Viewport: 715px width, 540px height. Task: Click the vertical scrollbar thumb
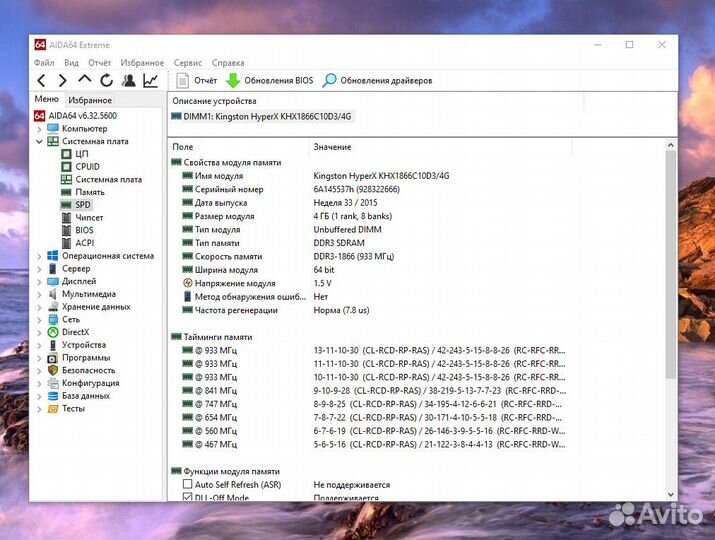tap(670, 265)
